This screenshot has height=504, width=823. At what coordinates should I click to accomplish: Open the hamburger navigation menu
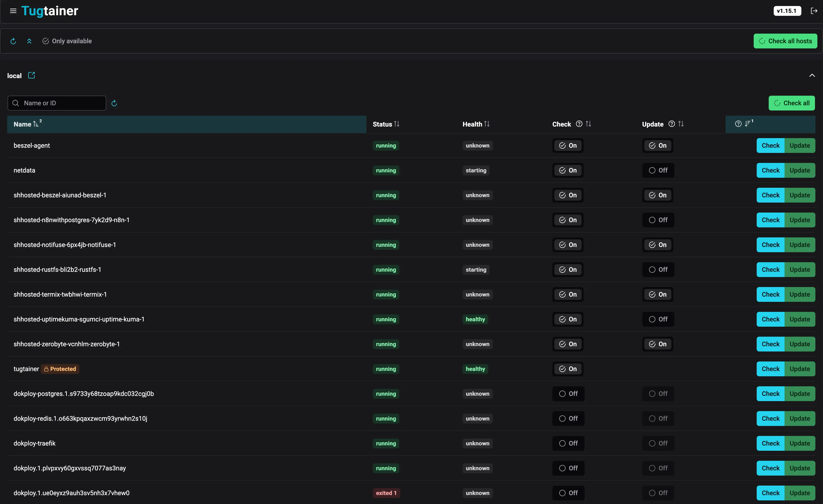13,11
